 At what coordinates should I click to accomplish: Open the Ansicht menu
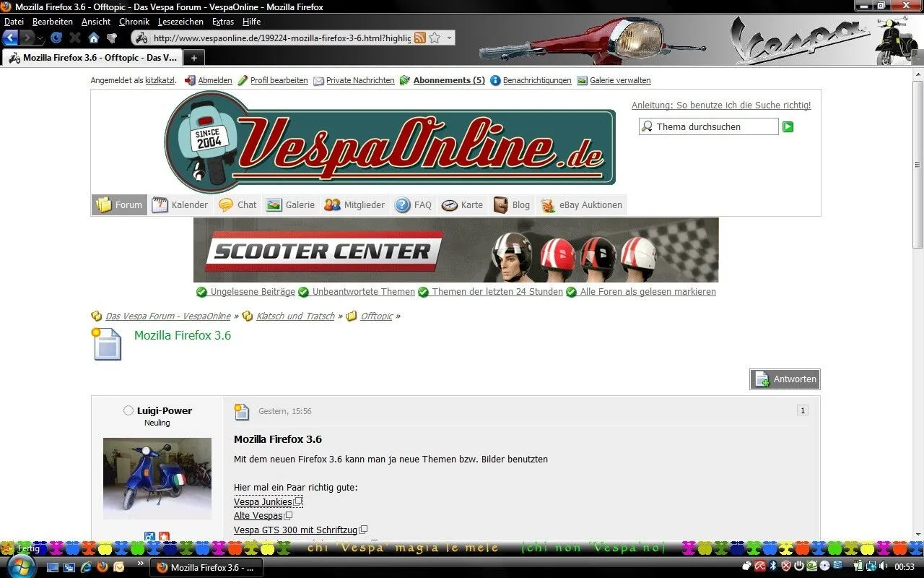coord(96,22)
